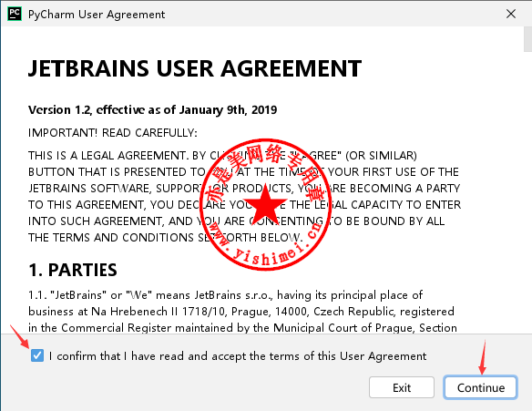Click the "PyCharm User Agreement" window title

[97, 15]
